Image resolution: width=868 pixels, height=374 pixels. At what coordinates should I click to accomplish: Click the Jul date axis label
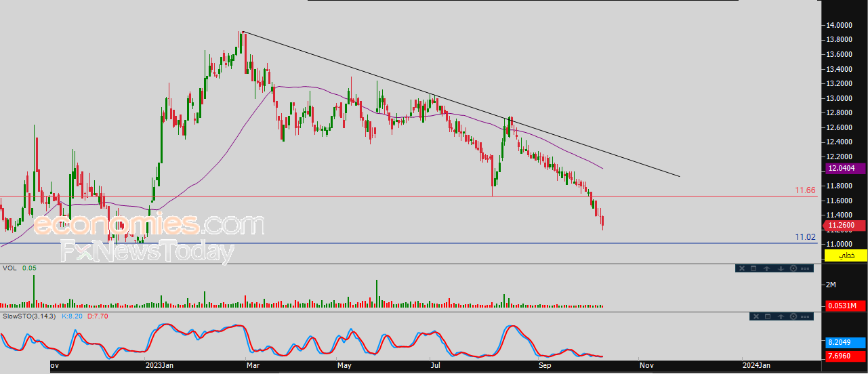tap(436, 365)
